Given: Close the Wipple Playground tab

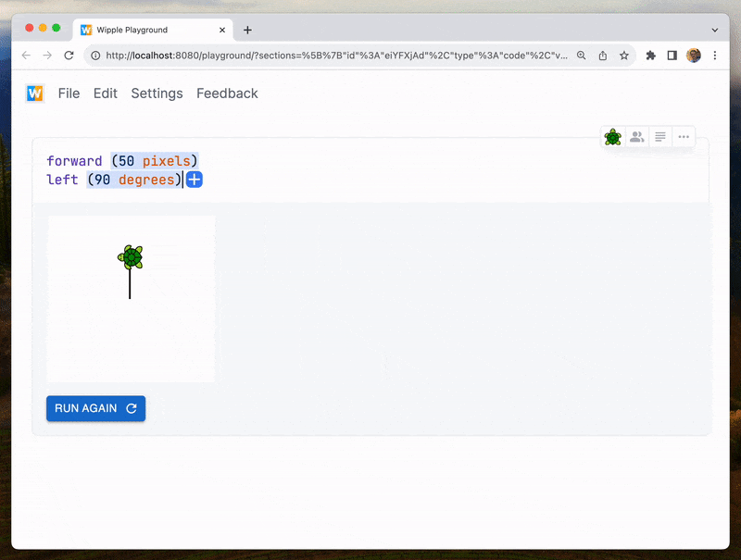Looking at the screenshot, I should click(222, 30).
